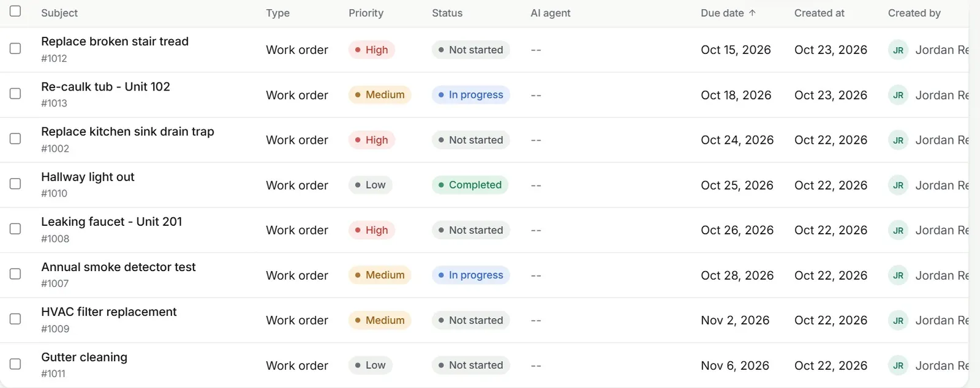Click the Priority column header
The image size is (980, 388).
(366, 13)
